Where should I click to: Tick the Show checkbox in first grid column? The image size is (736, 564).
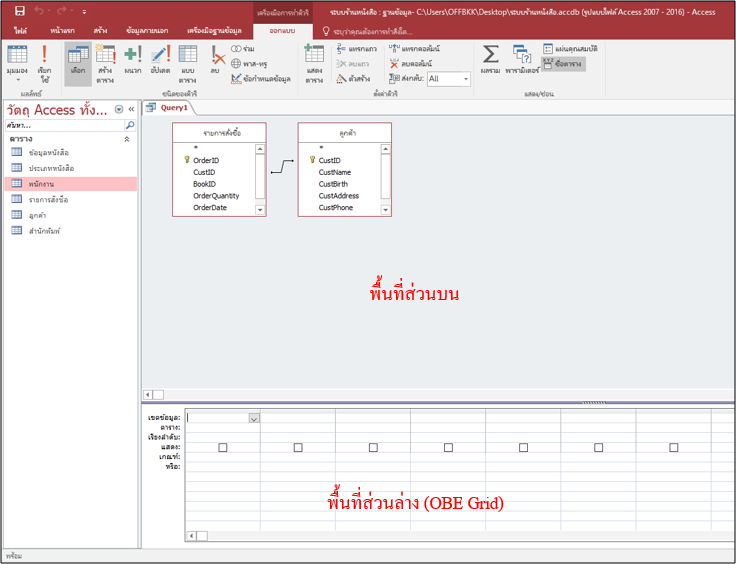tap(223, 448)
